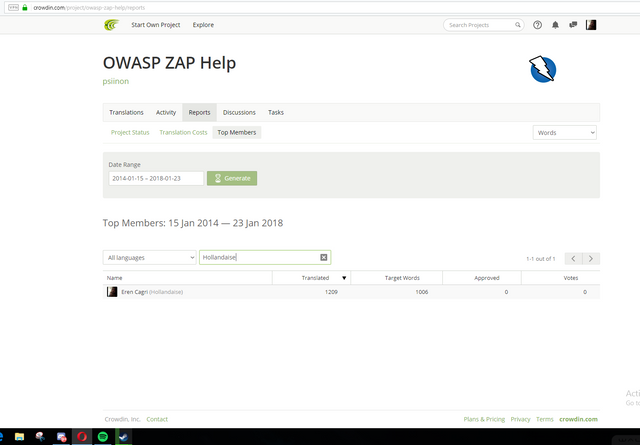Switch to the Activity tab

[166, 112]
